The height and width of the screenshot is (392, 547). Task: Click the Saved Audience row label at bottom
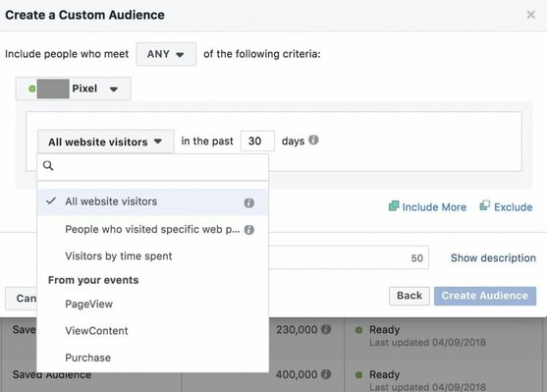coord(52,375)
